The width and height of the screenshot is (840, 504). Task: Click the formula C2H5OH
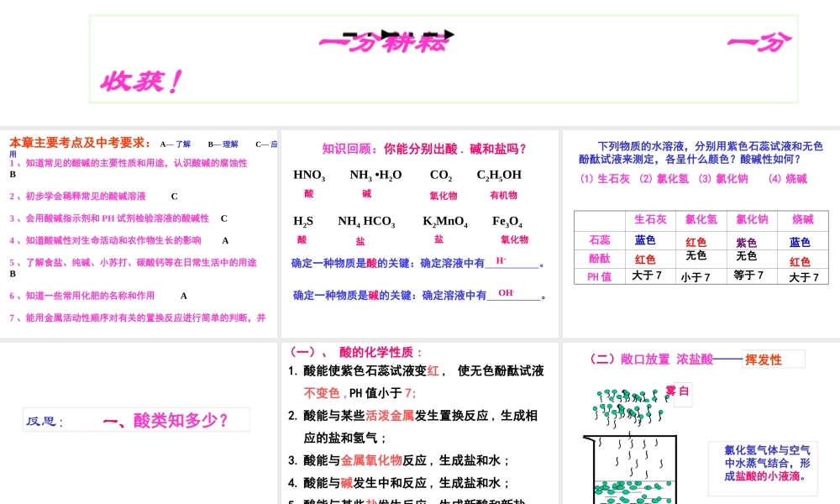(x=499, y=176)
